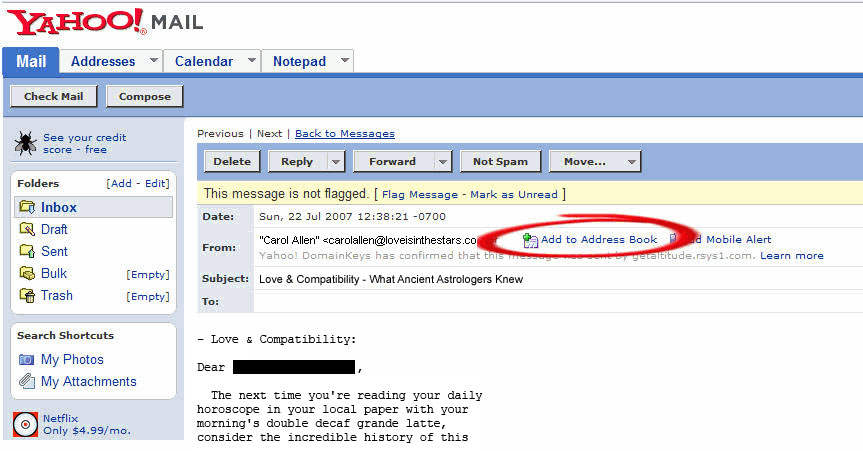
Task: Open the Sent folder
Action: pos(54,252)
